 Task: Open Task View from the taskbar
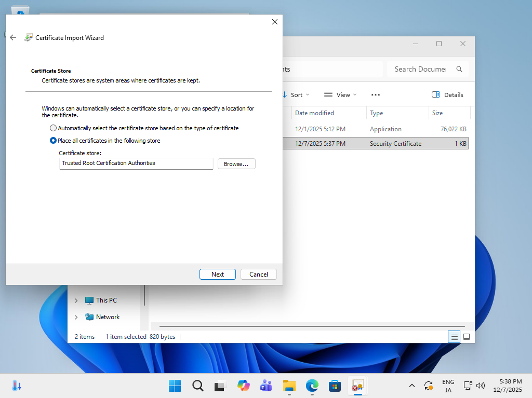point(220,386)
